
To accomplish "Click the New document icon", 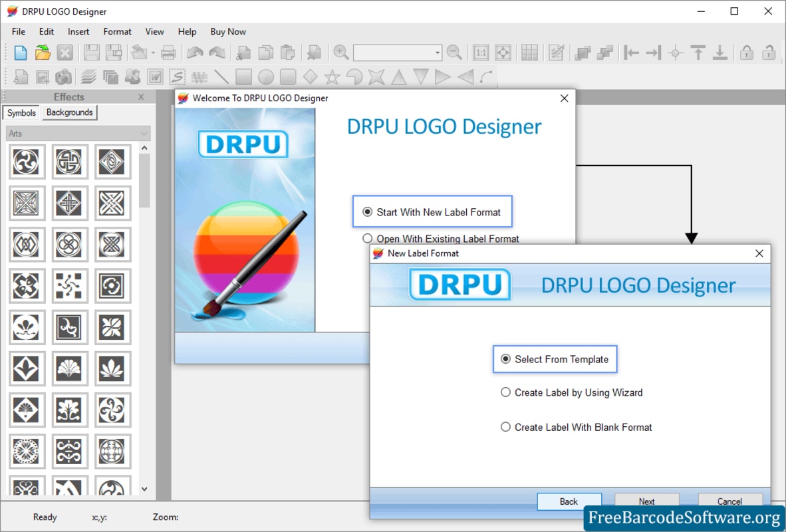I will (x=21, y=53).
